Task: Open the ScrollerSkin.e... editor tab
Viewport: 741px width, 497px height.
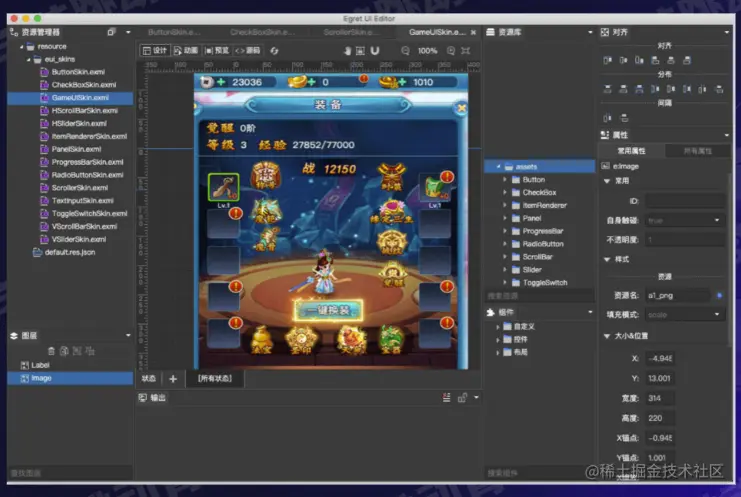Action: (351, 32)
